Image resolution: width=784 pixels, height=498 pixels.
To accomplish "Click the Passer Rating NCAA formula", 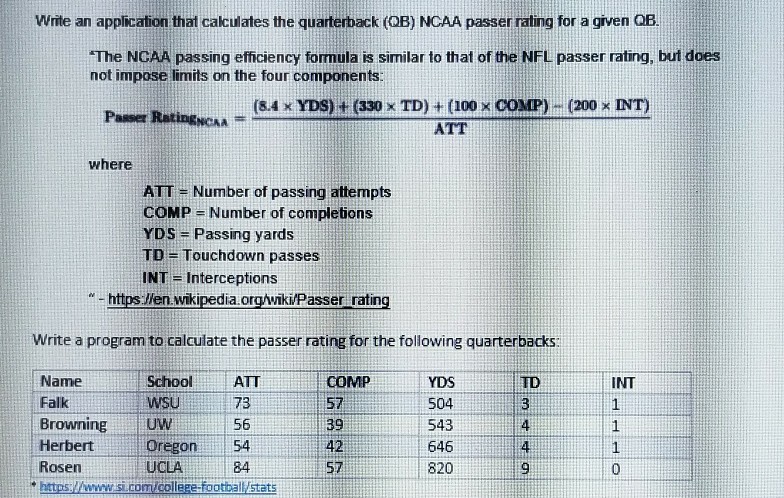I will click(x=378, y=118).
